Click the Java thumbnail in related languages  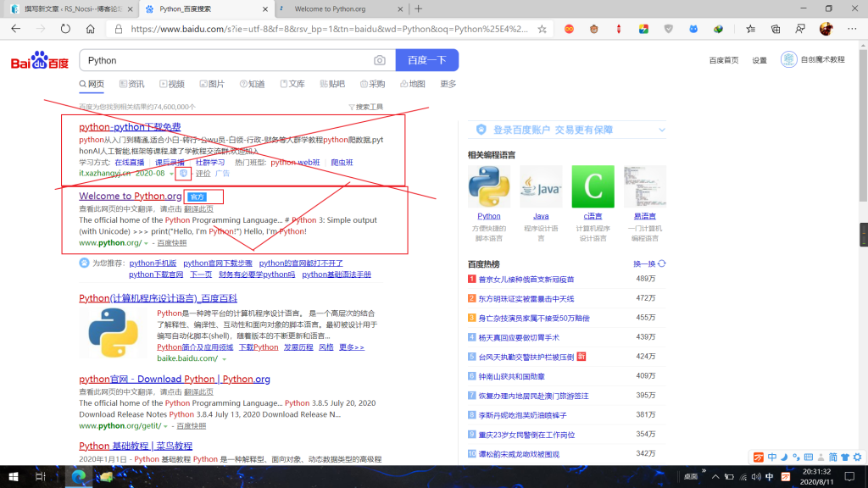click(x=541, y=186)
